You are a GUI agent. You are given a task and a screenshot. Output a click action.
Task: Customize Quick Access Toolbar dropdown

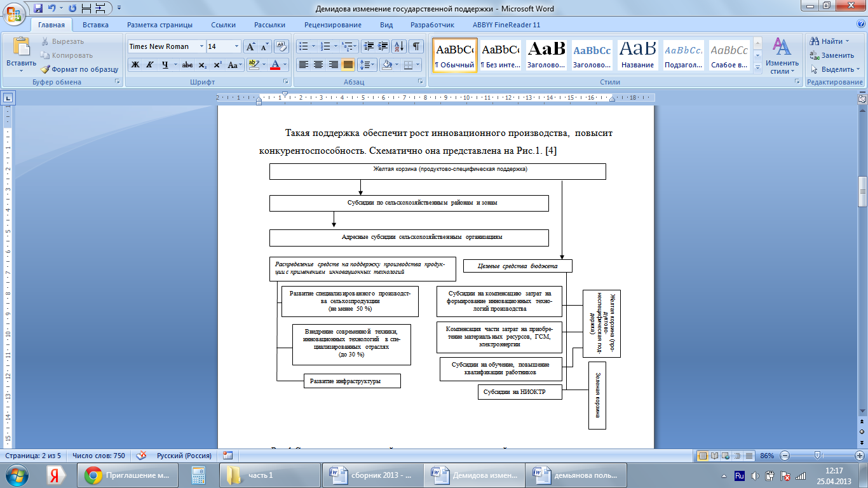(x=119, y=9)
